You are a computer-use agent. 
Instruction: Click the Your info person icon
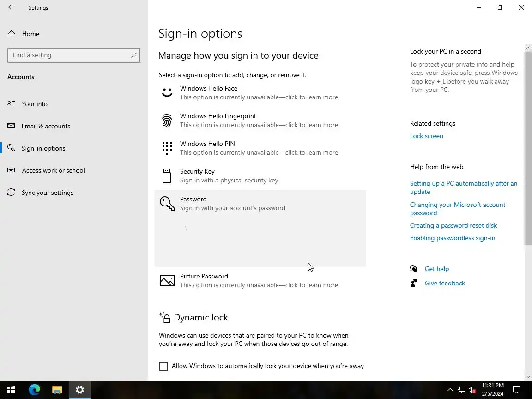pos(11,103)
